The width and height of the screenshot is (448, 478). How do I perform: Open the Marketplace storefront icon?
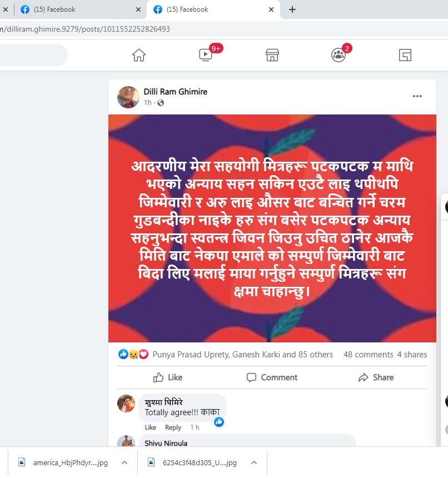click(272, 55)
